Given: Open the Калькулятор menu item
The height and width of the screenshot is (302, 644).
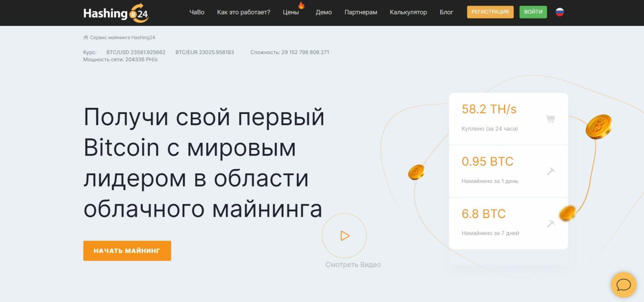Looking at the screenshot, I should point(408,12).
